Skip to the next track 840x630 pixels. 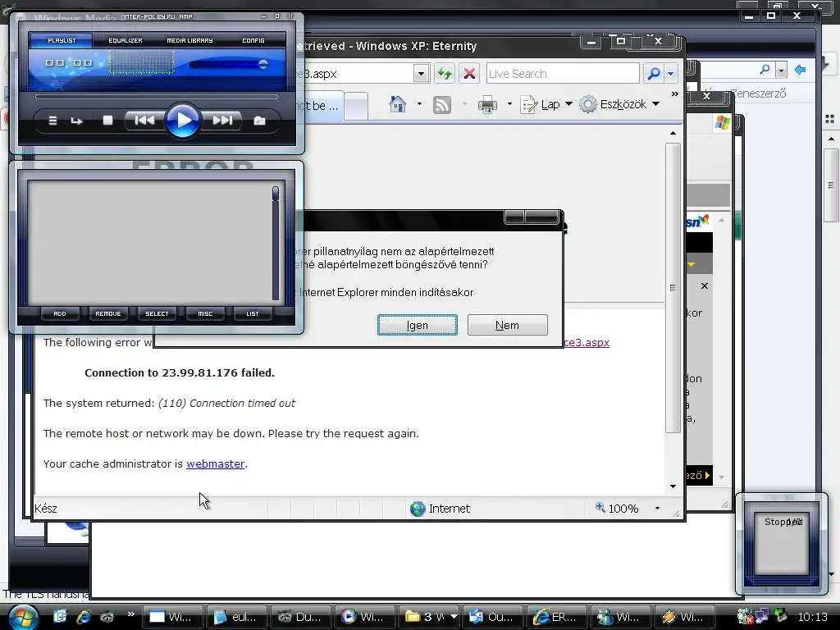click(x=221, y=121)
